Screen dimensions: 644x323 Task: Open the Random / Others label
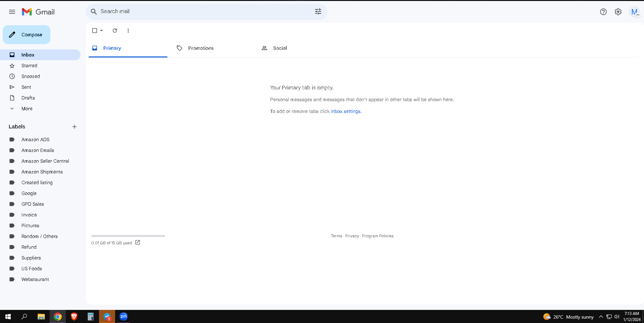(40, 236)
